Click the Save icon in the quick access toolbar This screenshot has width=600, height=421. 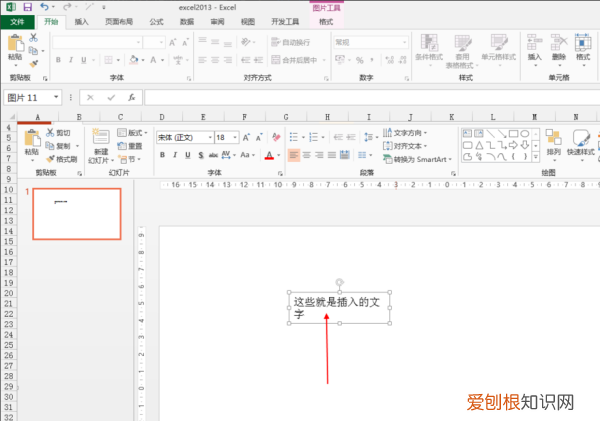(x=28, y=7)
